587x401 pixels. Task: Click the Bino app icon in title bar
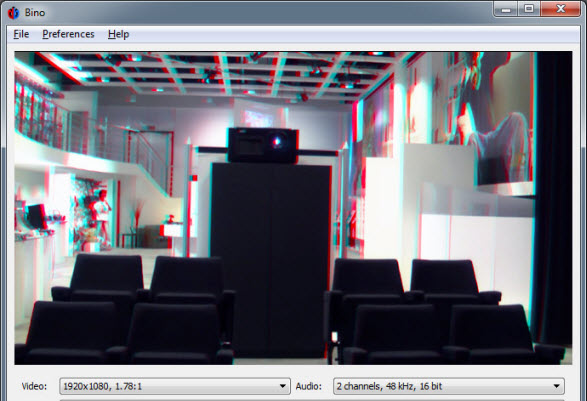click(x=13, y=13)
